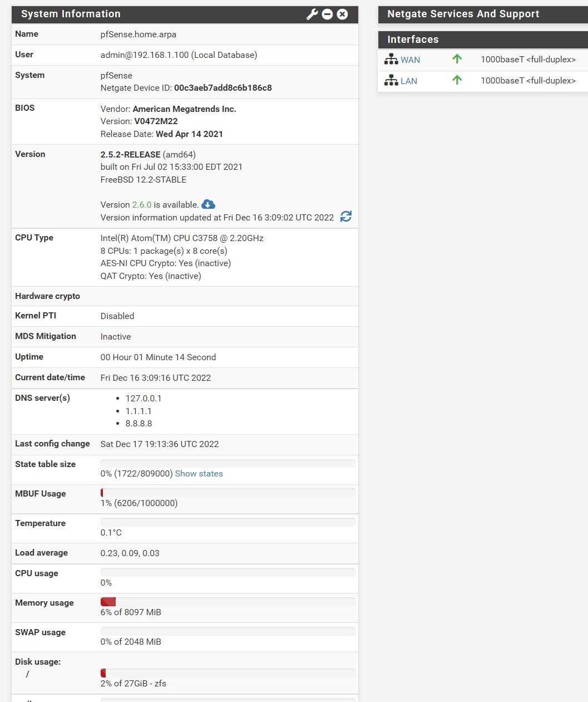Select build date Fri Jul 02 line
Viewport: 588px width, 702px height.
click(x=171, y=167)
